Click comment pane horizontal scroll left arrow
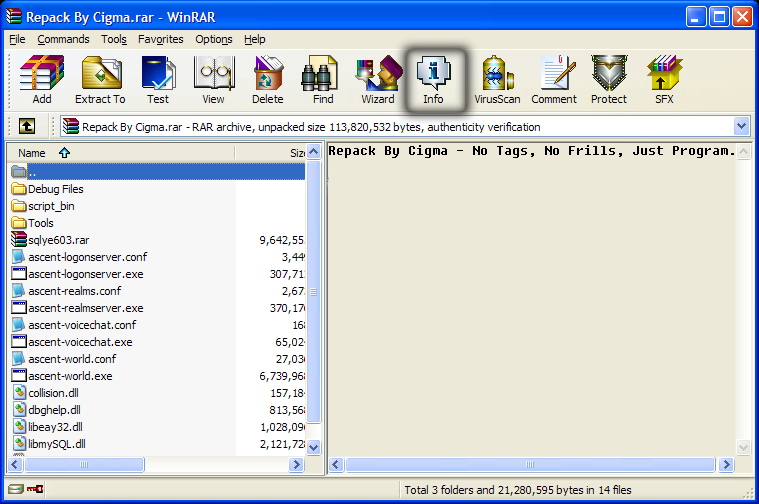The height and width of the screenshot is (504, 759). coord(336,464)
